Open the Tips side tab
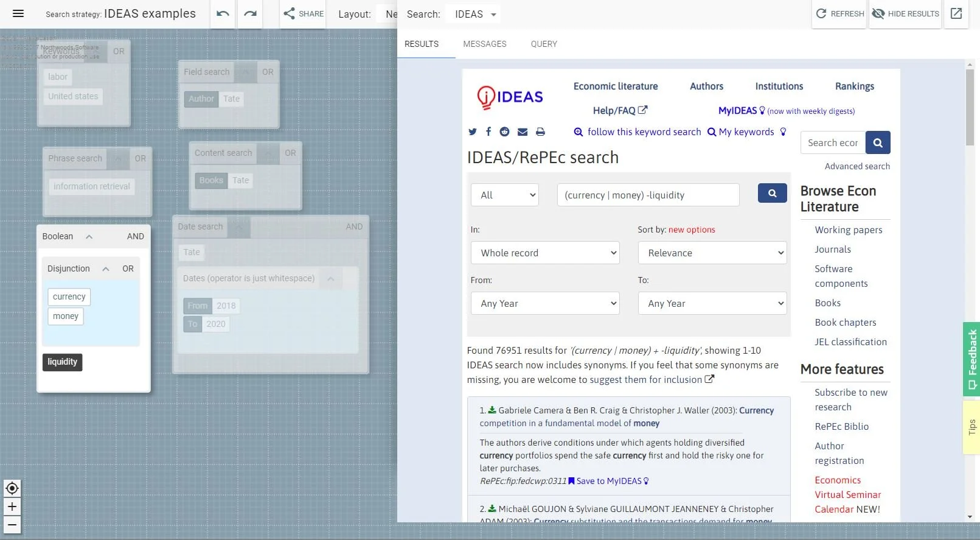 tap(971, 427)
